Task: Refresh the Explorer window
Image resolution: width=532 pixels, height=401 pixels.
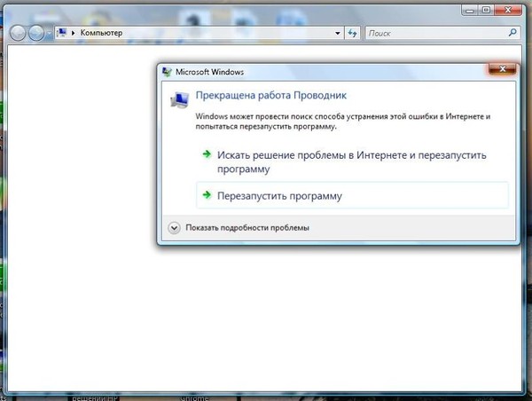Action: tap(353, 34)
